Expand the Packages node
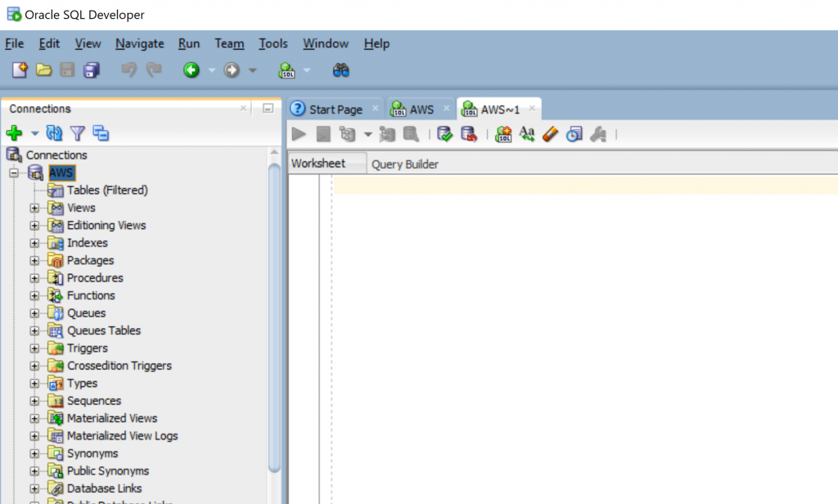Screen dimensions: 838x504 [34, 261]
